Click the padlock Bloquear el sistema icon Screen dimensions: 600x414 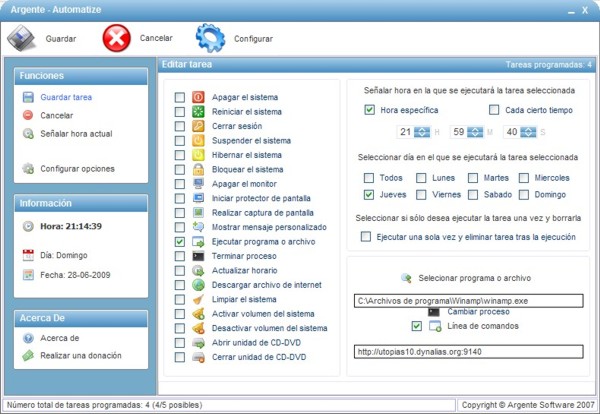pos(198,169)
